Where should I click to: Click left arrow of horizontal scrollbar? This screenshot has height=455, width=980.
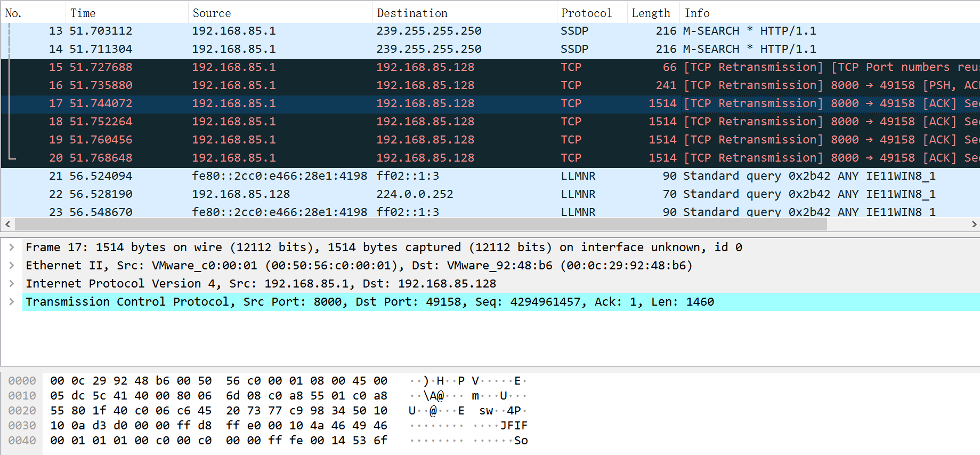tap(7, 225)
